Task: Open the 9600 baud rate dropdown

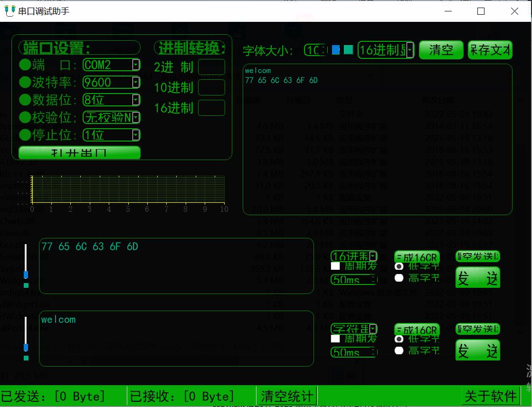Action: click(136, 82)
